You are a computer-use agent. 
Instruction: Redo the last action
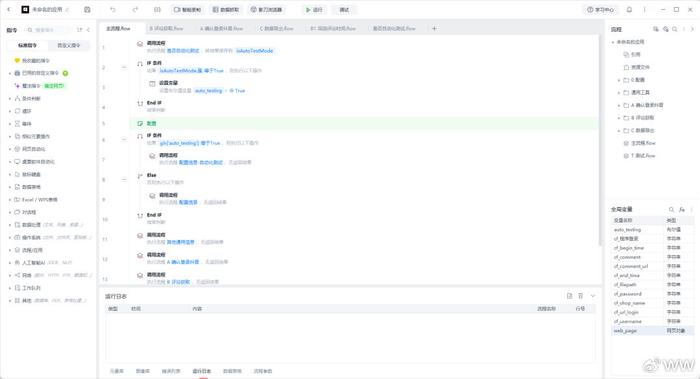135,9
